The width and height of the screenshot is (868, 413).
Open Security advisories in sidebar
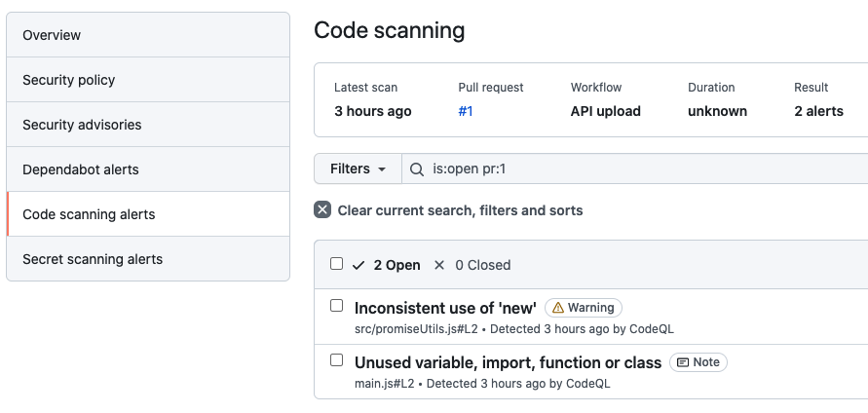(x=148, y=125)
